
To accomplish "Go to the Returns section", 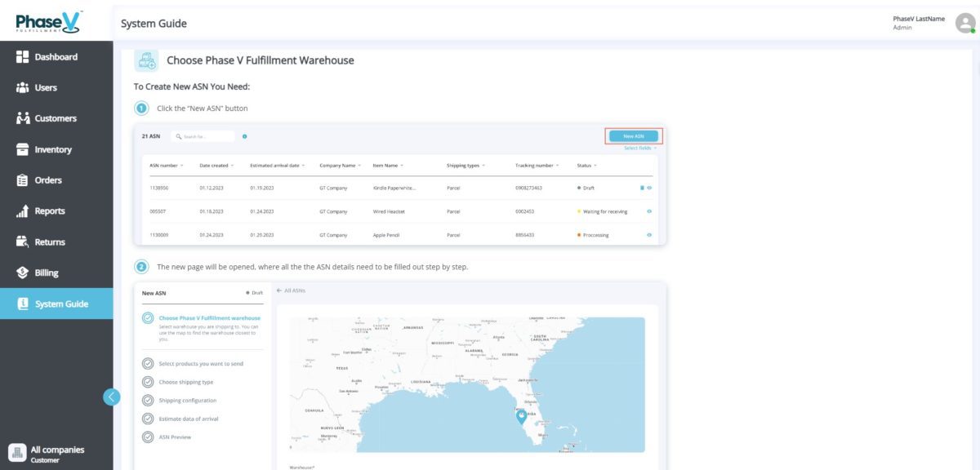I will (56, 242).
